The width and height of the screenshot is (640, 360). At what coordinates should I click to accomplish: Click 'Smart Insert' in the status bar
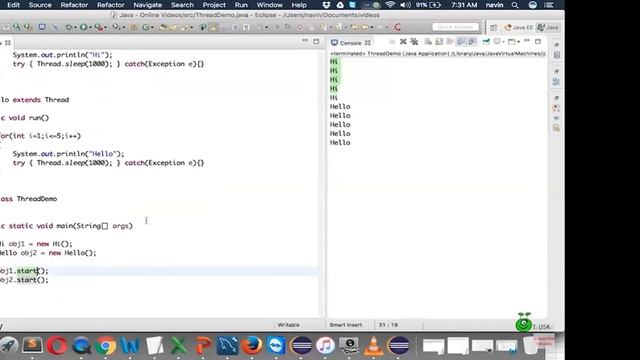pos(345,325)
